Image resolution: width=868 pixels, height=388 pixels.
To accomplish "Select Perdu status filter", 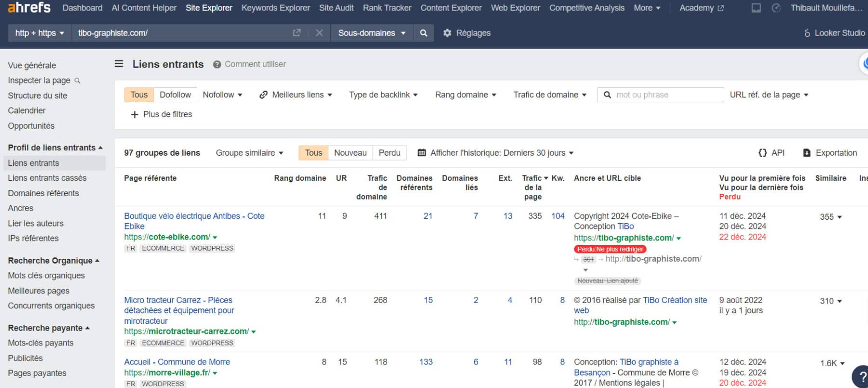I will (x=390, y=153).
